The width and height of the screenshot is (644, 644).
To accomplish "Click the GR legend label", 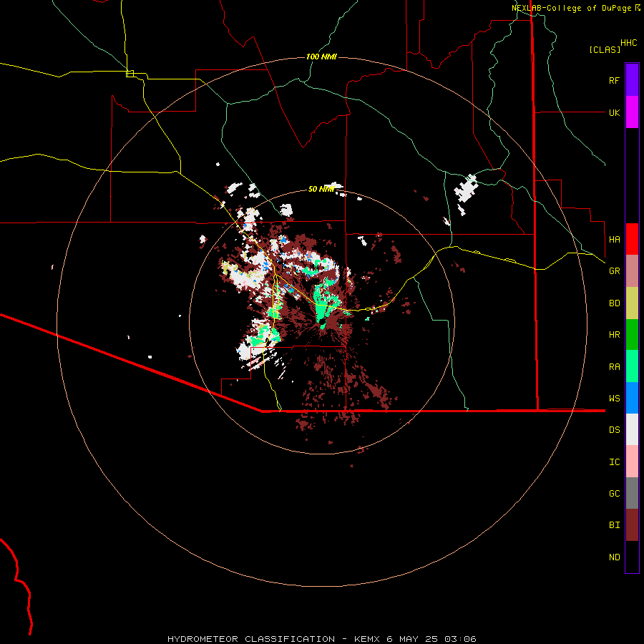I will click(614, 271).
